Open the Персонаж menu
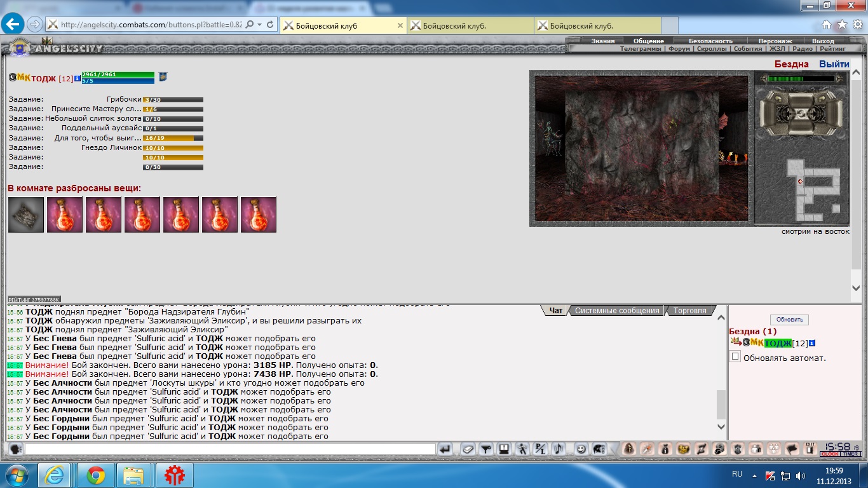 pyautogui.click(x=775, y=41)
